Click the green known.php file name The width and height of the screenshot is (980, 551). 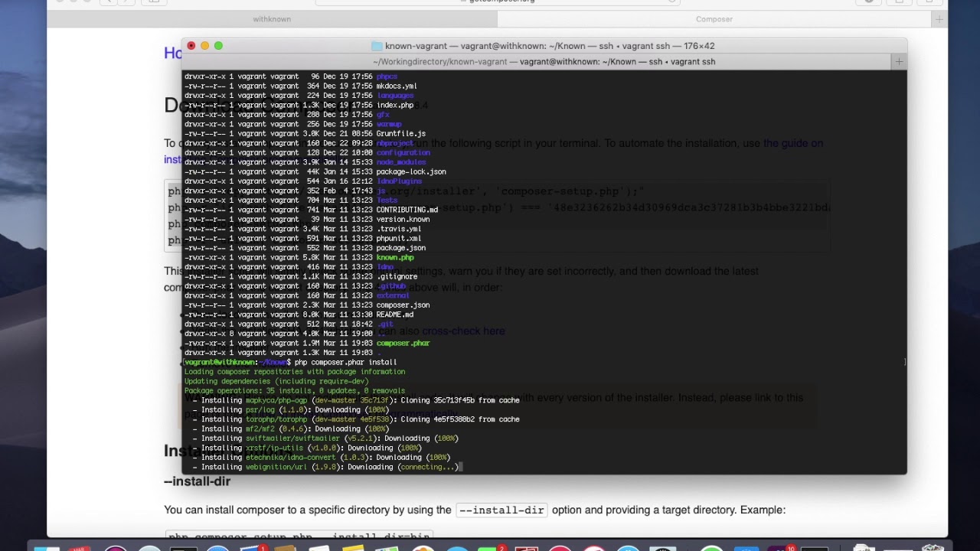pos(395,258)
